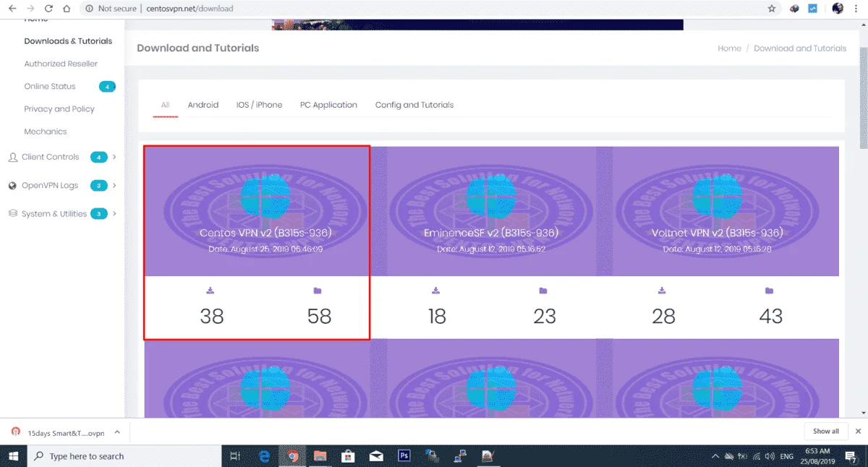Click download count 38 for Centos VPN
The height and width of the screenshot is (467, 868).
click(x=212, y=316)
